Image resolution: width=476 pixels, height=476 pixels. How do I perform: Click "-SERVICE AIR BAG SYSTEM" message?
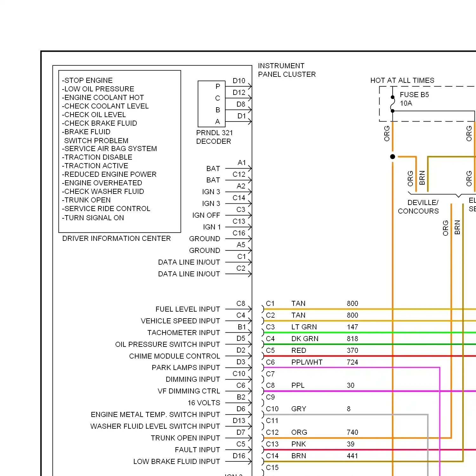tap(109, 149)
